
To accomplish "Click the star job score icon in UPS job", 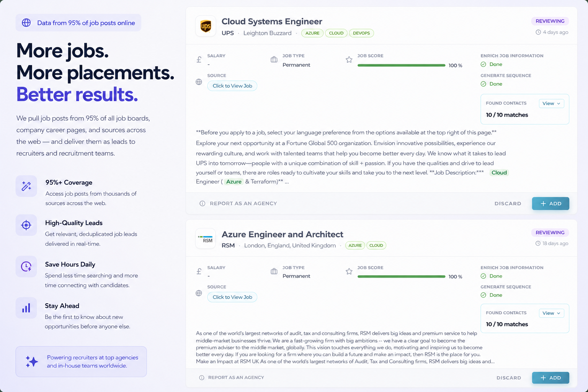I will (349, 59).
